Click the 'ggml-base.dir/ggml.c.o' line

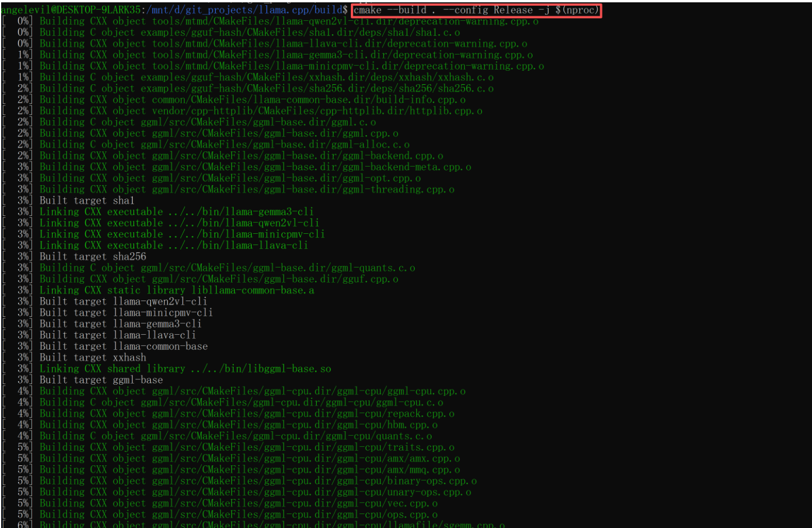188,122
